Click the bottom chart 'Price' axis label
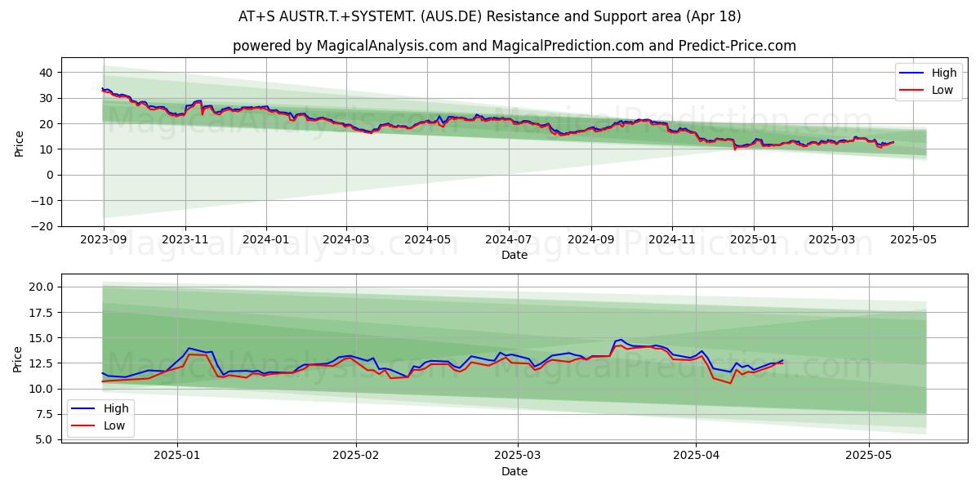The image size is (980, 490). (19, 359)
